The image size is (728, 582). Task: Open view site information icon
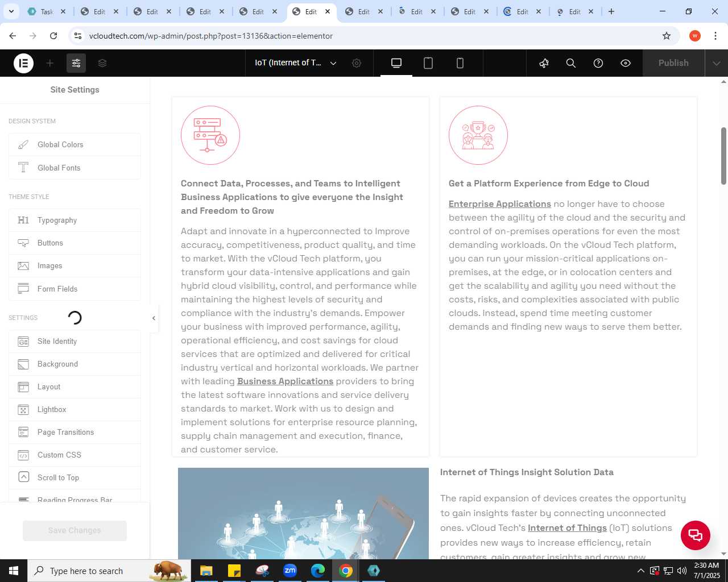click(78, 36)
